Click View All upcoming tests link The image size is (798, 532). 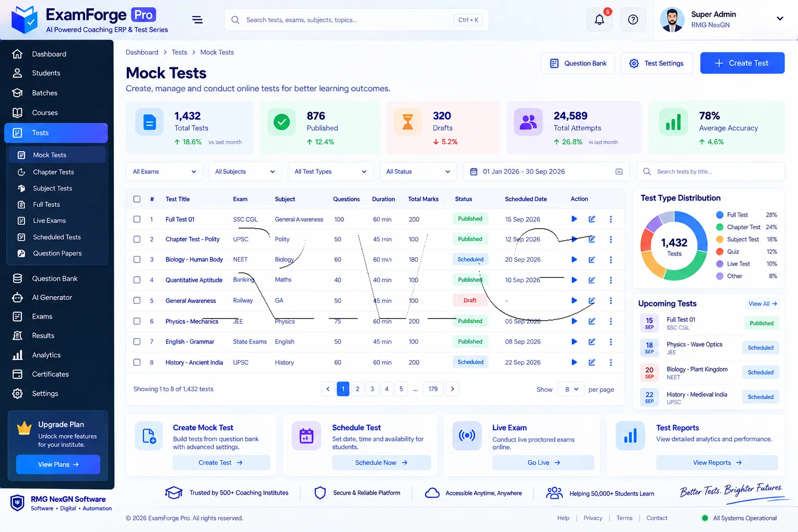tap(763, 304)
